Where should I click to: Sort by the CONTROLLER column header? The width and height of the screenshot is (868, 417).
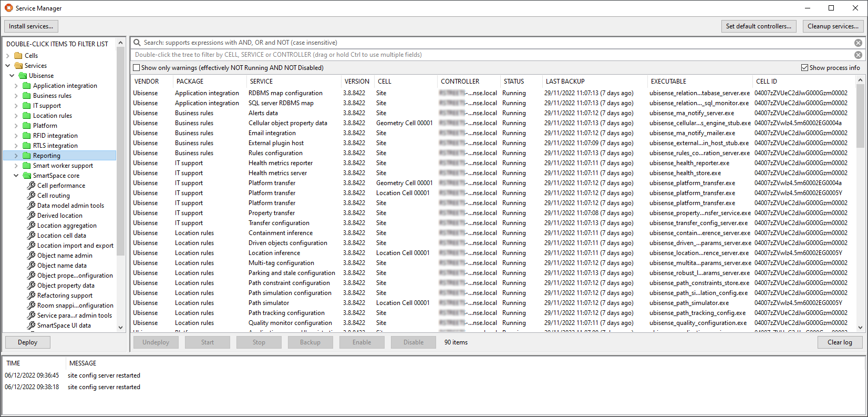coord(469,82)
